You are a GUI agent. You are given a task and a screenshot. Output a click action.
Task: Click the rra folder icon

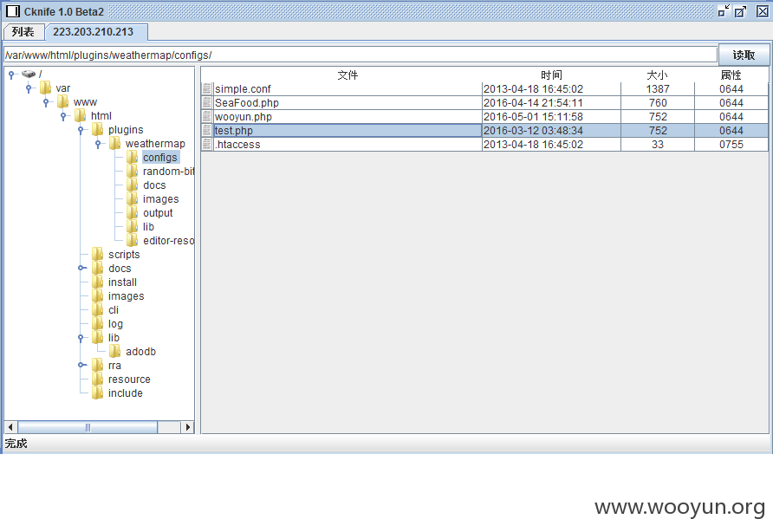point(98,365)
